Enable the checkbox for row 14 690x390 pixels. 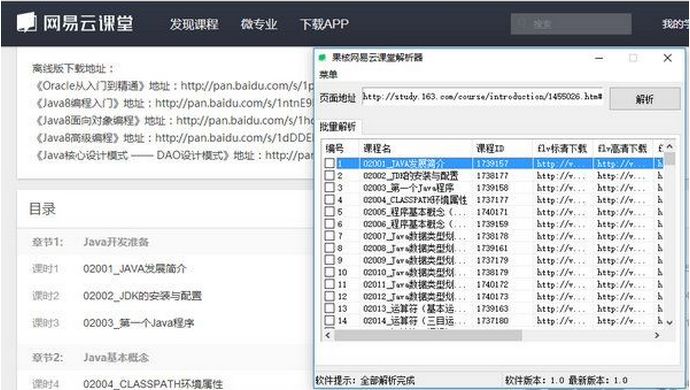[x=330, y=320]
